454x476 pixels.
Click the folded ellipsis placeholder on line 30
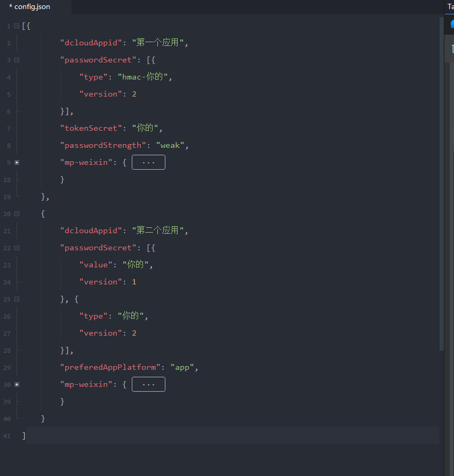tap(148, 385)
